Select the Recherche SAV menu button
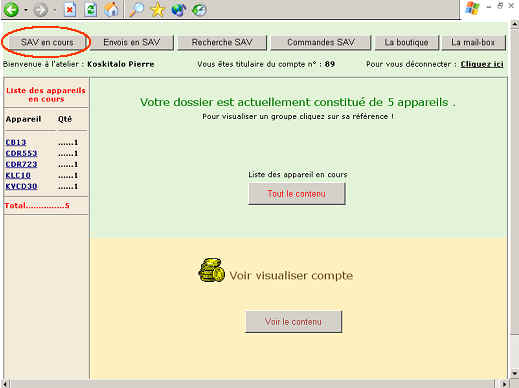The image size is (519, 388). [222, 42]
